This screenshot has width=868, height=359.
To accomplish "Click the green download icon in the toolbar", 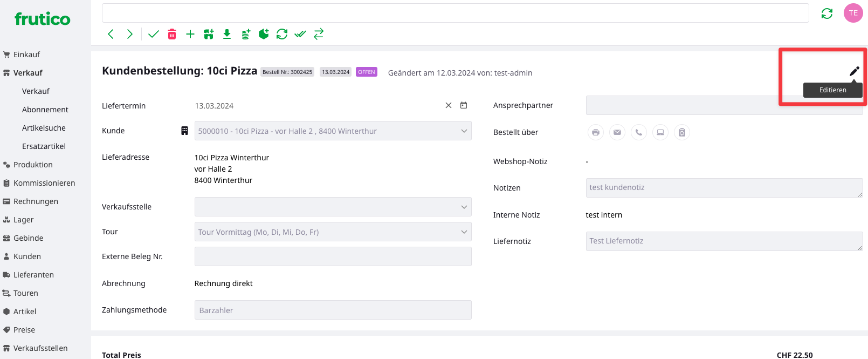I will click(227, 35).
